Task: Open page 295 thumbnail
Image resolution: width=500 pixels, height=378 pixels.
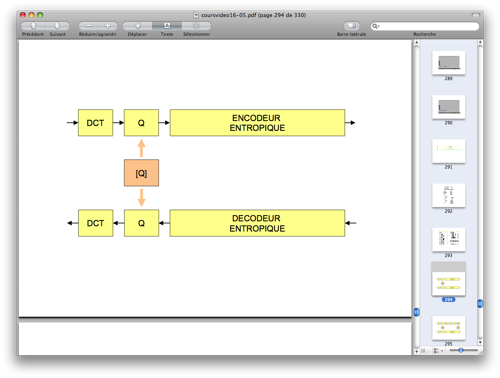Action: [448, 328]
